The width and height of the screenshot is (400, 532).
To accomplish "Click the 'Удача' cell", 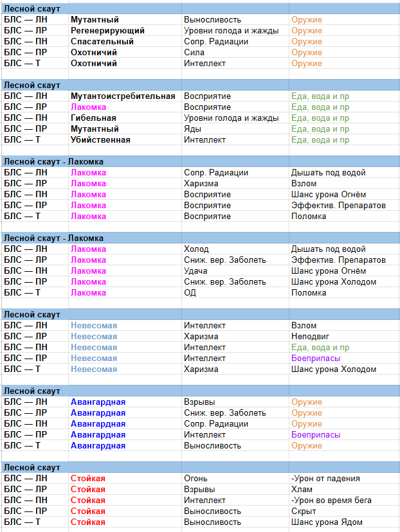I will click(235, 270).
